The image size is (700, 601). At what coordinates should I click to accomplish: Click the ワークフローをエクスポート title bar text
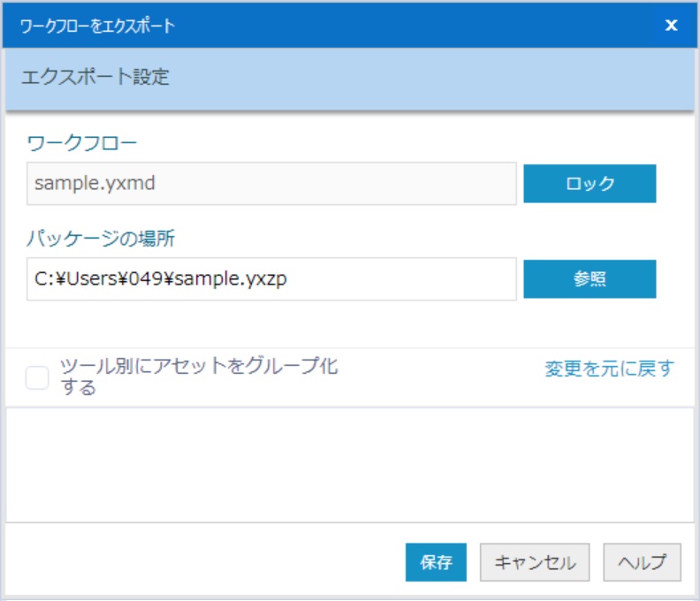pos(97,26)
